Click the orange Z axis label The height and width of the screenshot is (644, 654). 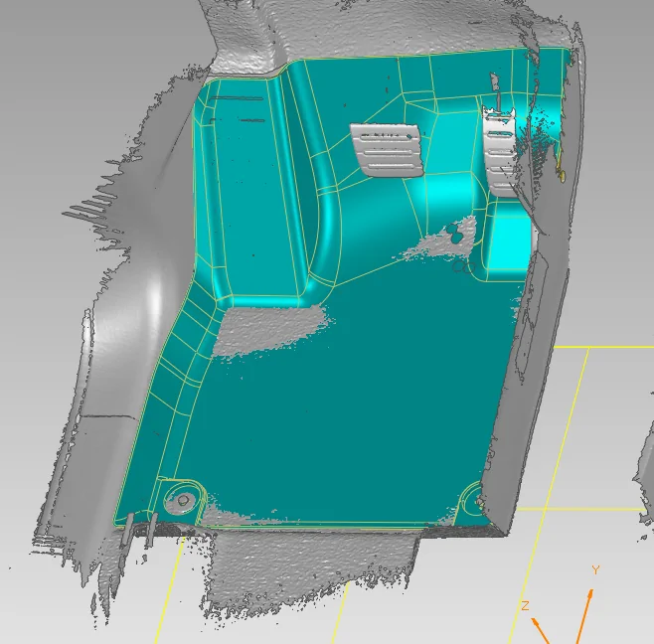pos(525,605)
